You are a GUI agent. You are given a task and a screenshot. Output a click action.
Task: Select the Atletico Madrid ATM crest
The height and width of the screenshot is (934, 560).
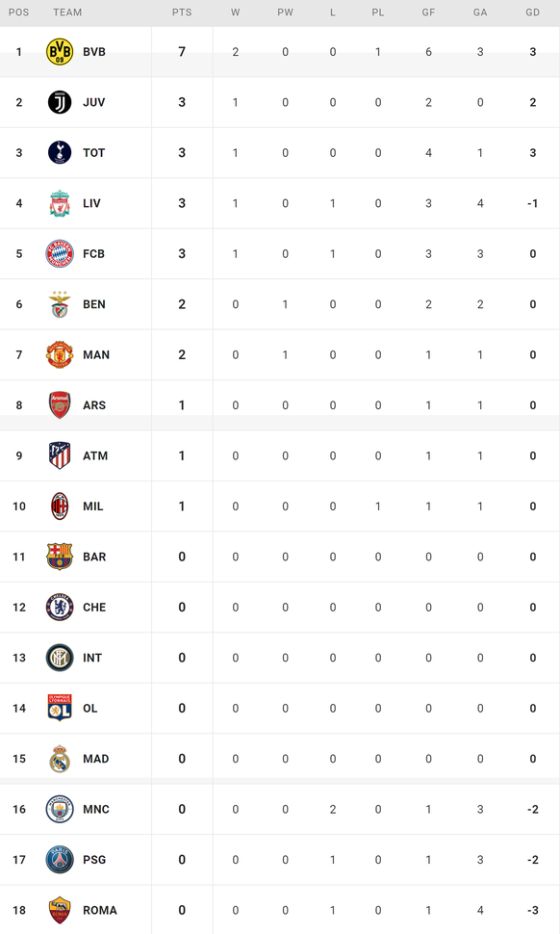pos(60,455)
